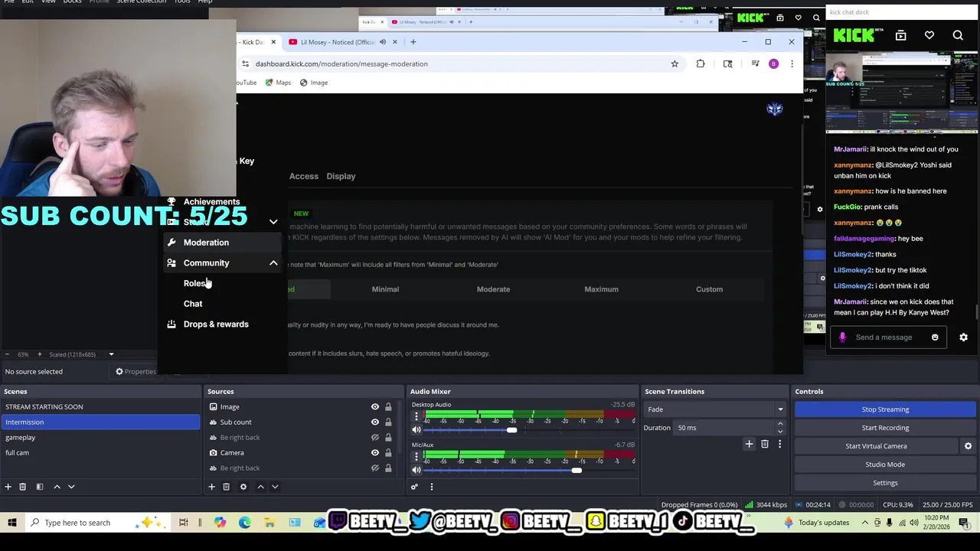Open Studio Mode
980x551 pixels.
point(885,465)
